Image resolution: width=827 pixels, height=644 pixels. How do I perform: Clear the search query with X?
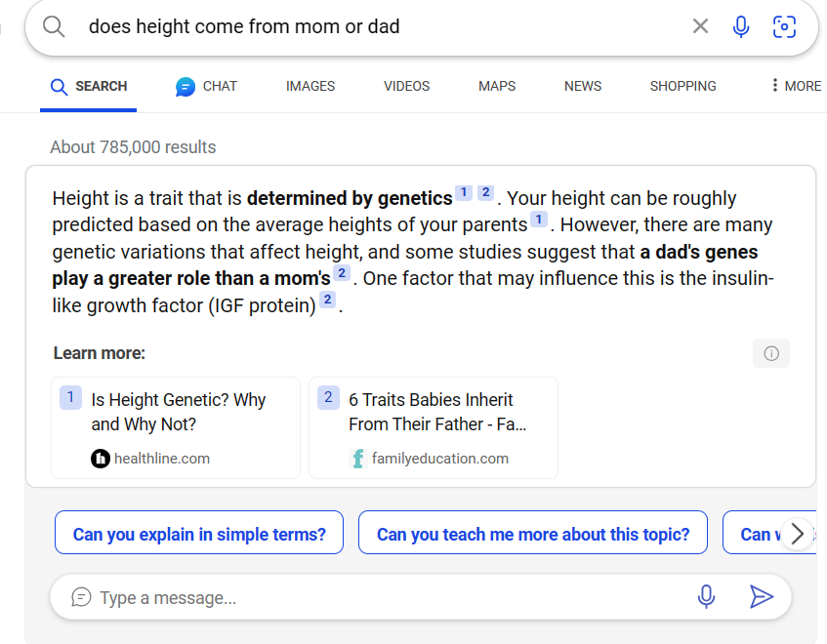tap(700, 25)
